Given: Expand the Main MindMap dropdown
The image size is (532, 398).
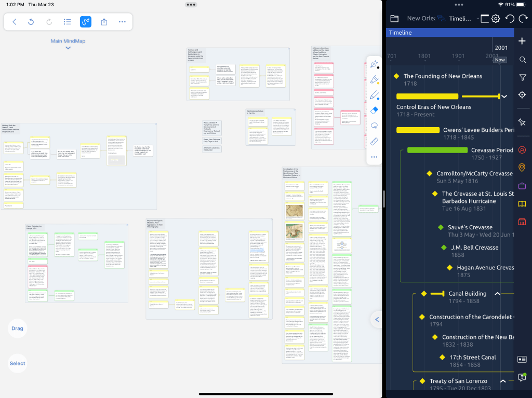Looking at the screenshot, I should [x=68, y=48].
